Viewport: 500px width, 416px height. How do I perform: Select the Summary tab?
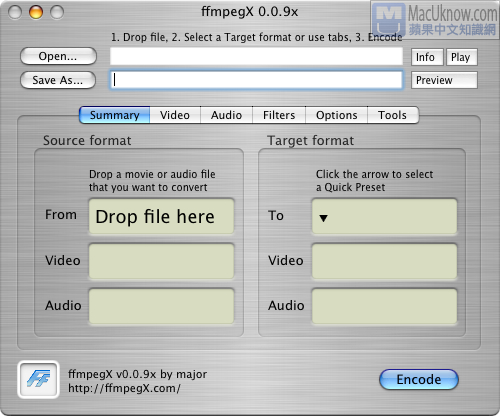point(115,115)
